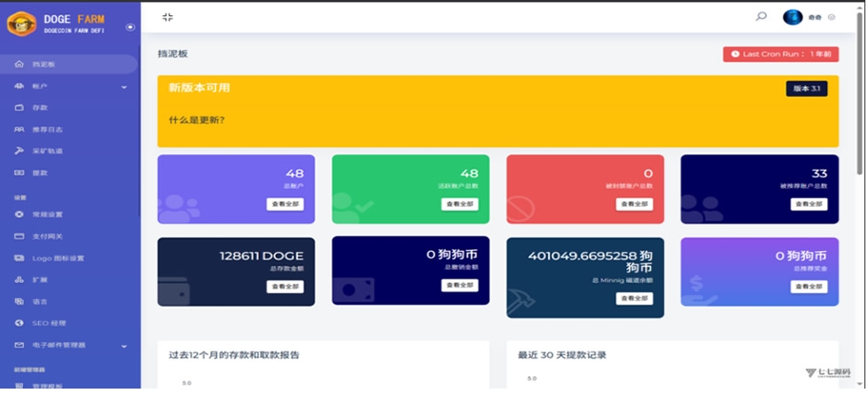This screenshot has width=868, height=393.
Task: Click the 支付网关 payment gateway icon
Action: pos(20,237)
